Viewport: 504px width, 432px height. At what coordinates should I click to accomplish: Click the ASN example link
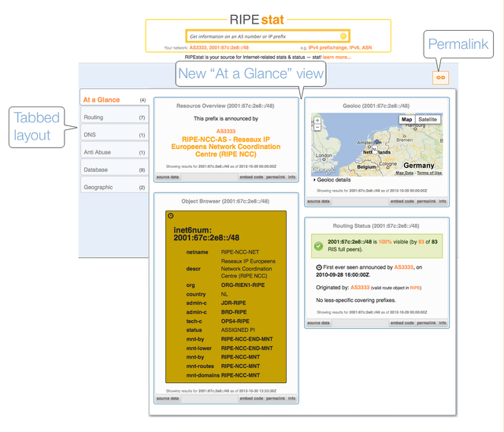(367, 47)
